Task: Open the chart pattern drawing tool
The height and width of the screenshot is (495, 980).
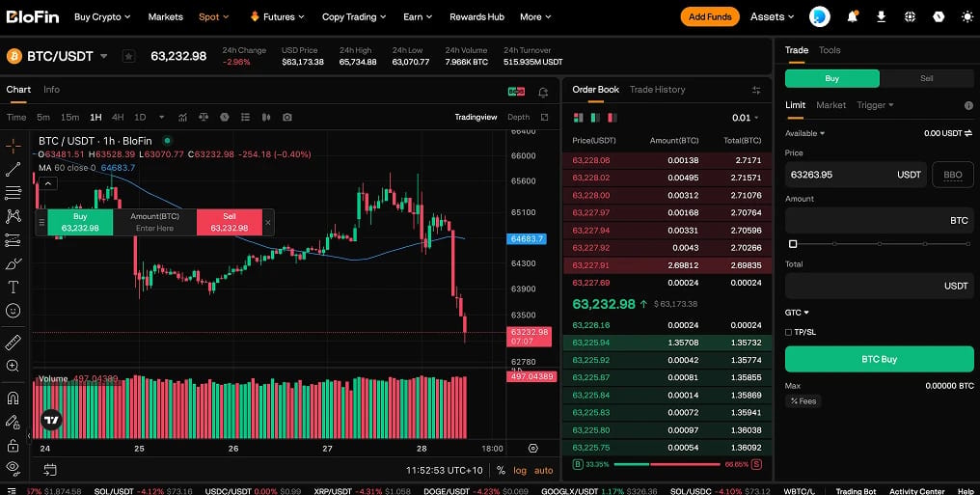Action: pos(14,217)
